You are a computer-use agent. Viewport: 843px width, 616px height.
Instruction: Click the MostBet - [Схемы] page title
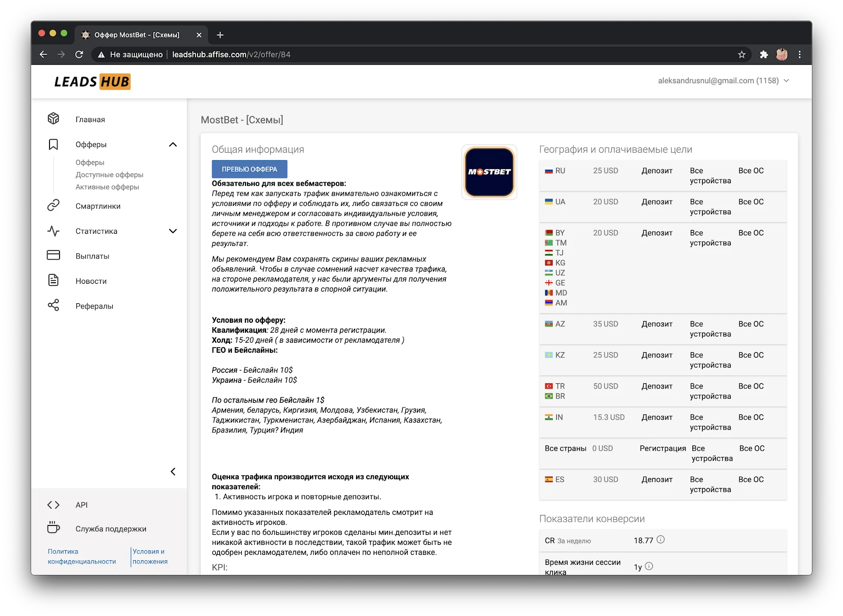(242, 120)
